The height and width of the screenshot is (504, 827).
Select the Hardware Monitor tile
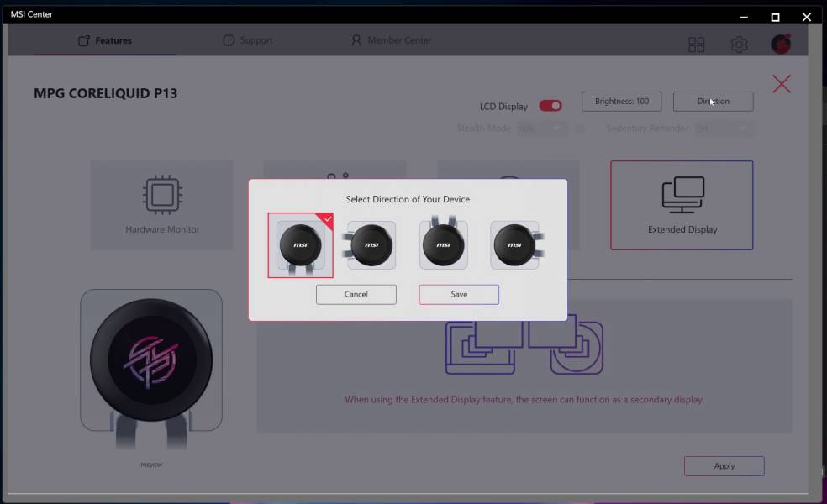coord(162,205)
